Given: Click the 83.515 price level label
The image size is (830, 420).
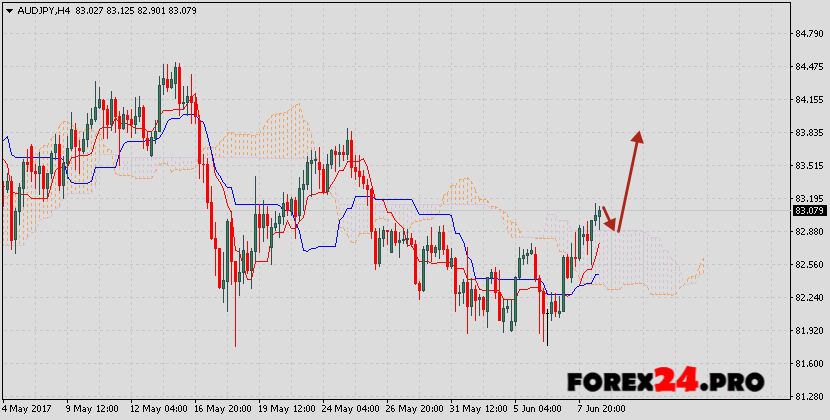Looking at the screenshot, I should pyautogui.click(x=808, y=166).
